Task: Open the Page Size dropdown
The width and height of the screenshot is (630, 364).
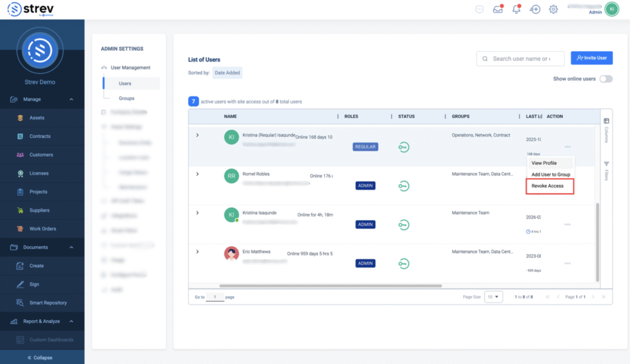Action: (x=493, y=297)
